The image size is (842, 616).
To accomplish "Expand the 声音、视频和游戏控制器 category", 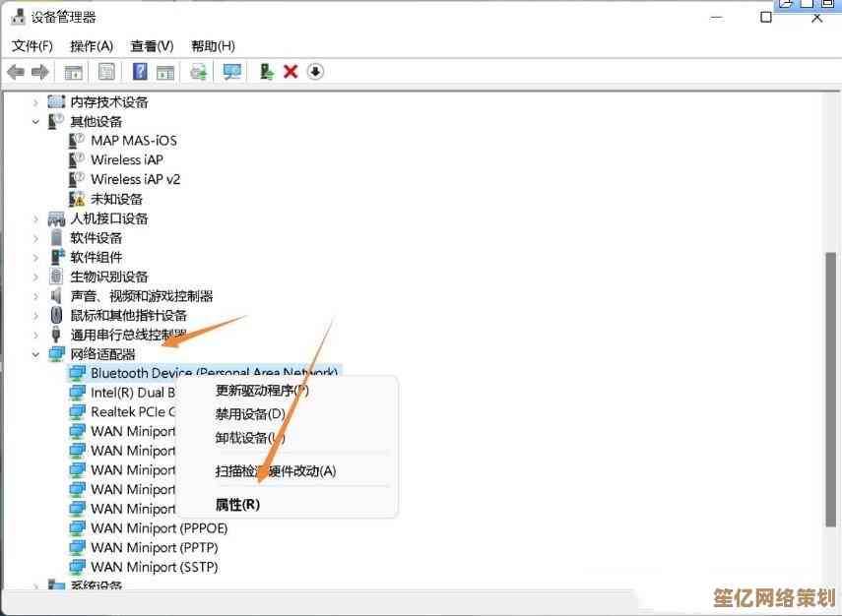I will (x=36, y=296).
